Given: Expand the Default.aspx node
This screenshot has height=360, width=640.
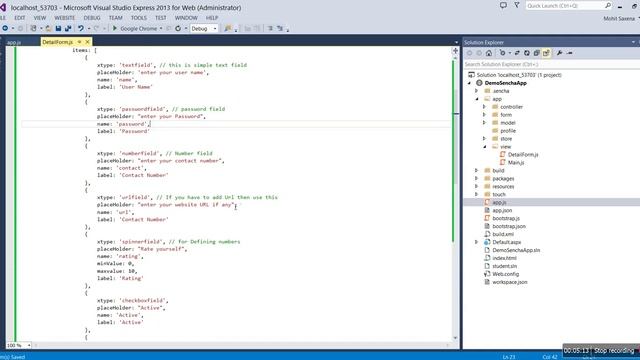Looking at the screenshot, I should coord(476,242).
